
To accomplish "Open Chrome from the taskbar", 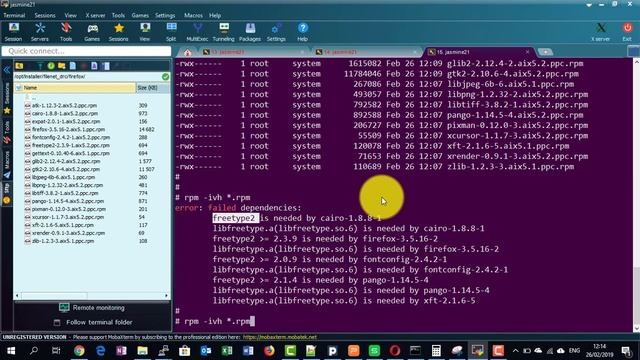I will click(79, 351).
